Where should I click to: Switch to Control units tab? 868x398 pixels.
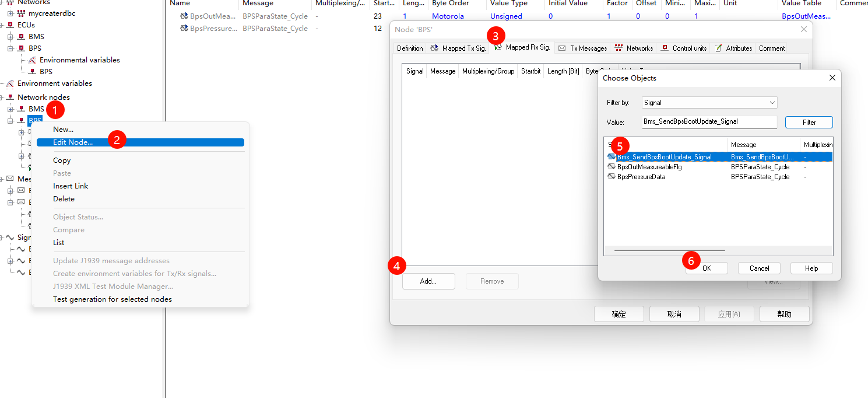tap(684, 48)
